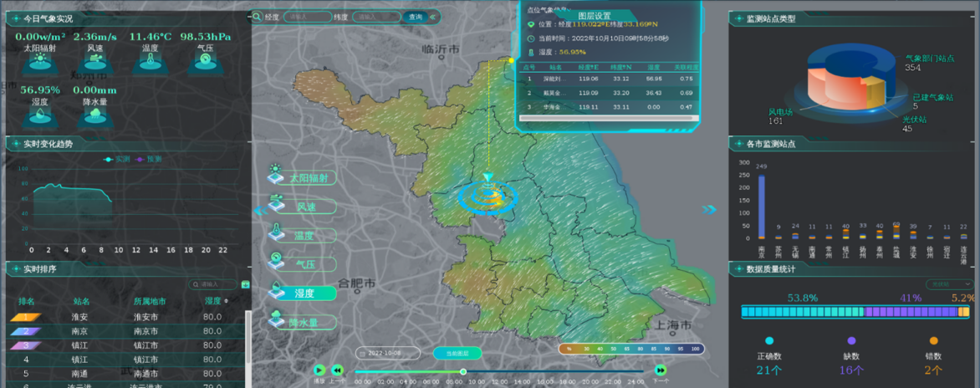Click the search magnifier beside 经度
This screenshot has width=980, height=388.
[258, 17]
